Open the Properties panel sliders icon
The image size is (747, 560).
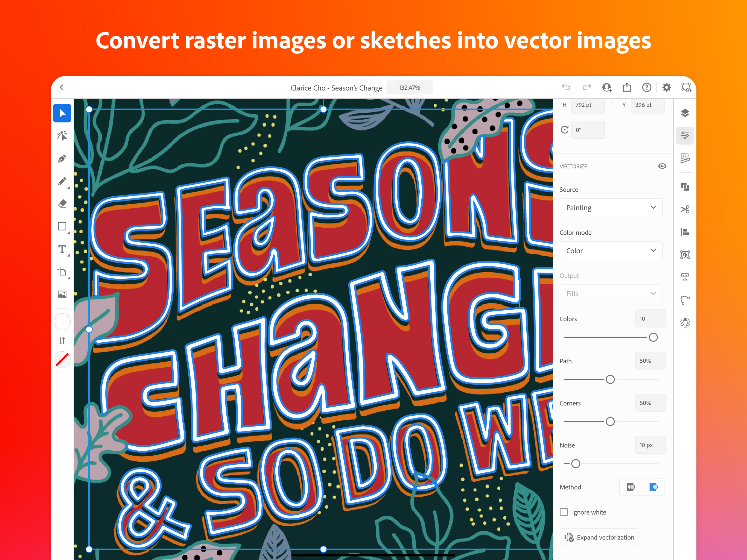[685, 136]
